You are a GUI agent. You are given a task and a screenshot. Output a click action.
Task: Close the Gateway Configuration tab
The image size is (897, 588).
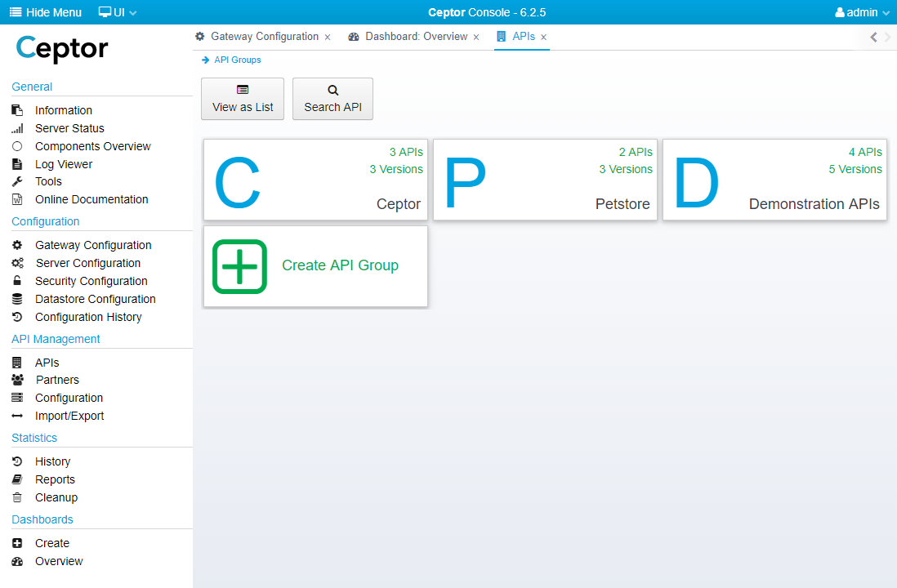[x=328, y=38]
